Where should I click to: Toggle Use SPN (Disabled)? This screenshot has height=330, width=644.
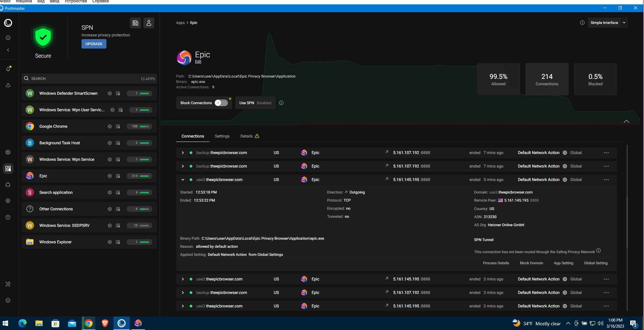255,103
